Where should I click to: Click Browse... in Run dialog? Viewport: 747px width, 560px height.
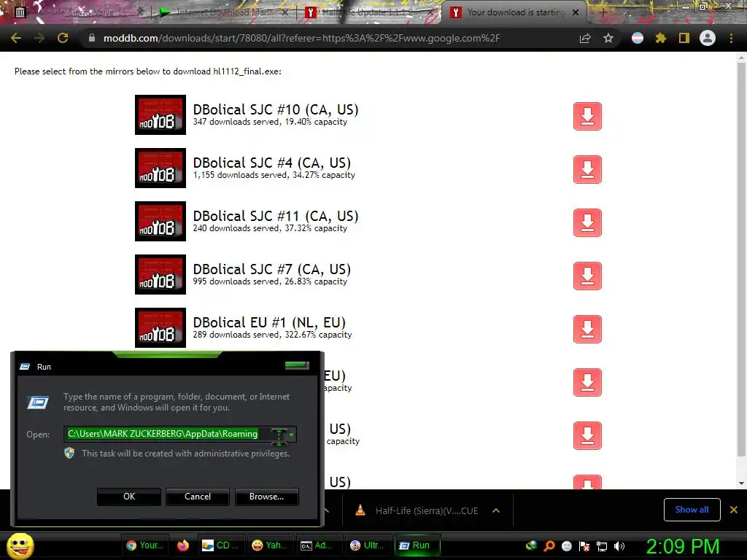pos(267,496)
